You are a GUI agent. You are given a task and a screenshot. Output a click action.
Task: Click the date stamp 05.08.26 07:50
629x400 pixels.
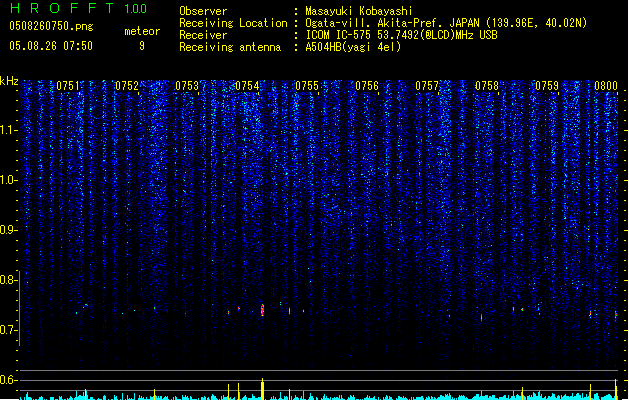click(x=51, y=45)
